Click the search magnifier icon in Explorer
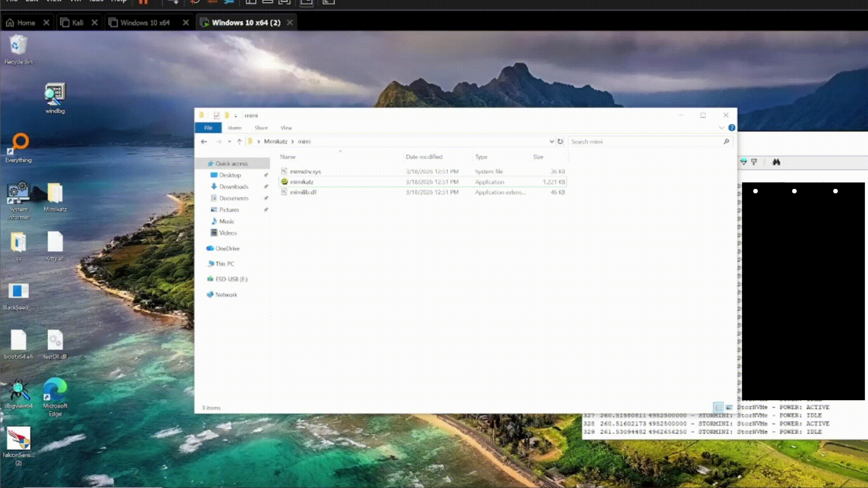Viewport: 868px width, 488px height. tap(726, 141)
